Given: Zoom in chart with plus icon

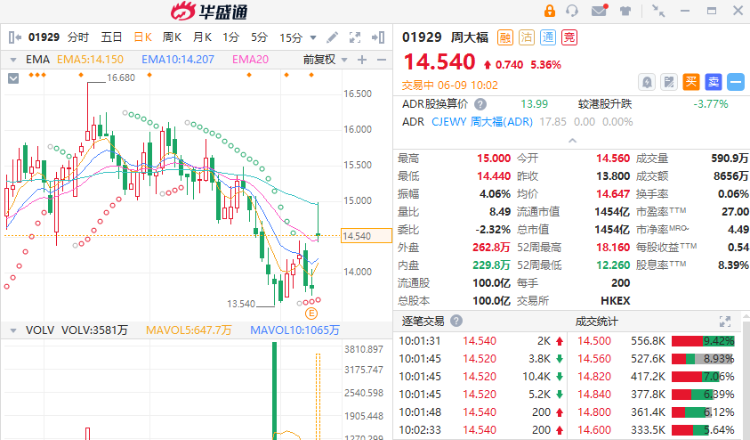Looking at the screenshot, I should [x=362, y=60].
